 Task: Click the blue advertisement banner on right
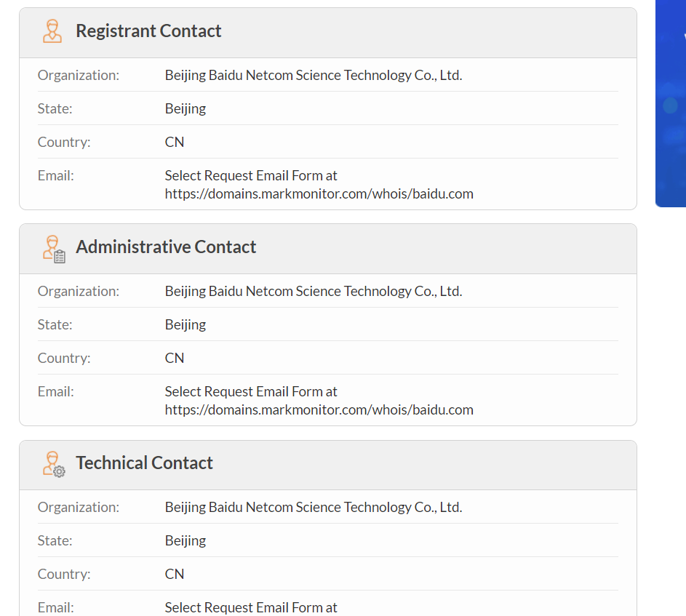click(671, 103)
